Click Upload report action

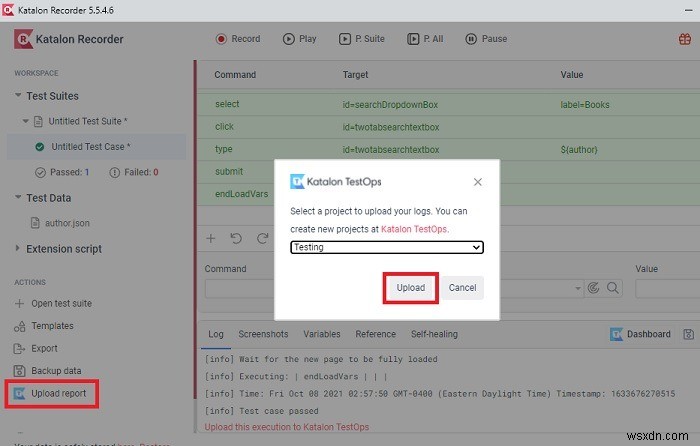pyautogui.click(x=50, y=393)
